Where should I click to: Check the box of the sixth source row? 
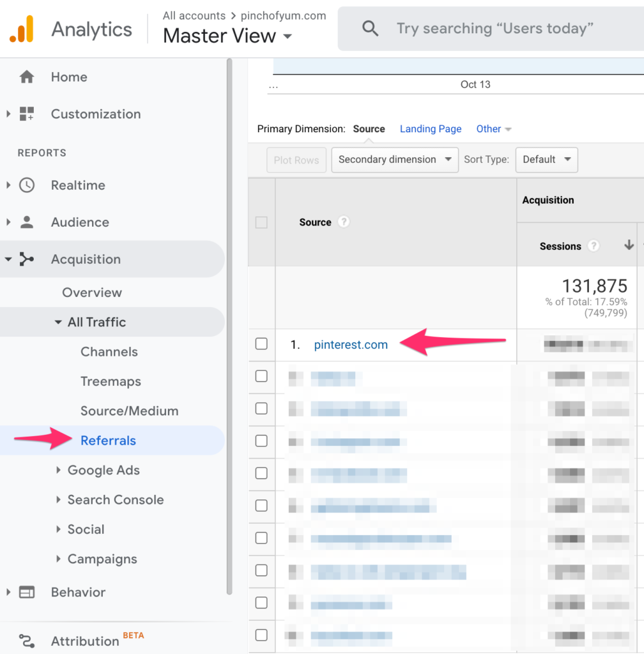point(261,506)
